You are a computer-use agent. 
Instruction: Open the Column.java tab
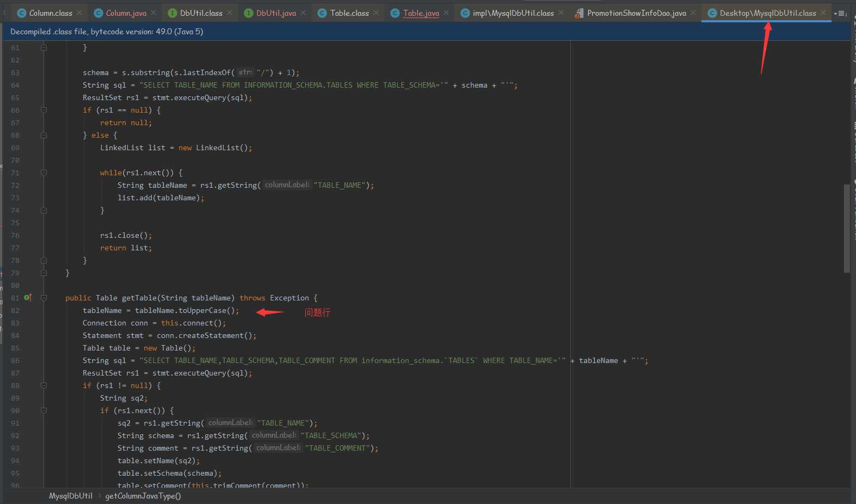pyautogui.click(x=126, y=13)
